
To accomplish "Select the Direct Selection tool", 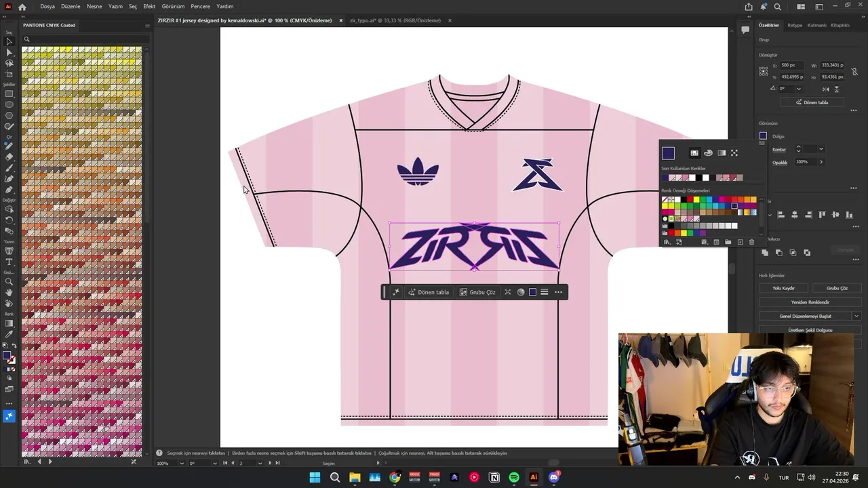I will [9, 52].
